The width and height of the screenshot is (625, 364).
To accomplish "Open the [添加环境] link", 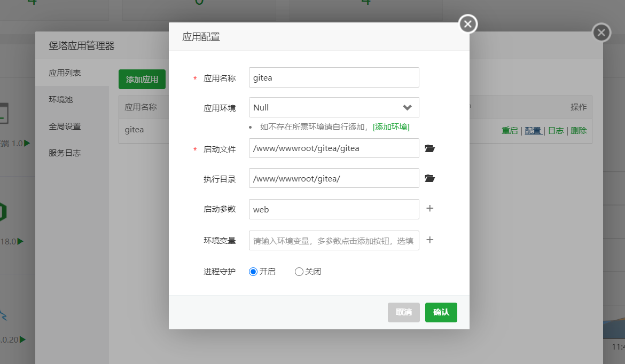I will click(x=391, y=127).
